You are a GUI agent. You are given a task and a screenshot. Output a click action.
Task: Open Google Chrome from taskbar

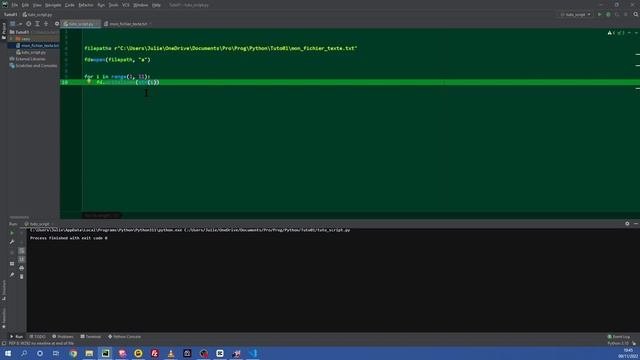(73, 353)
